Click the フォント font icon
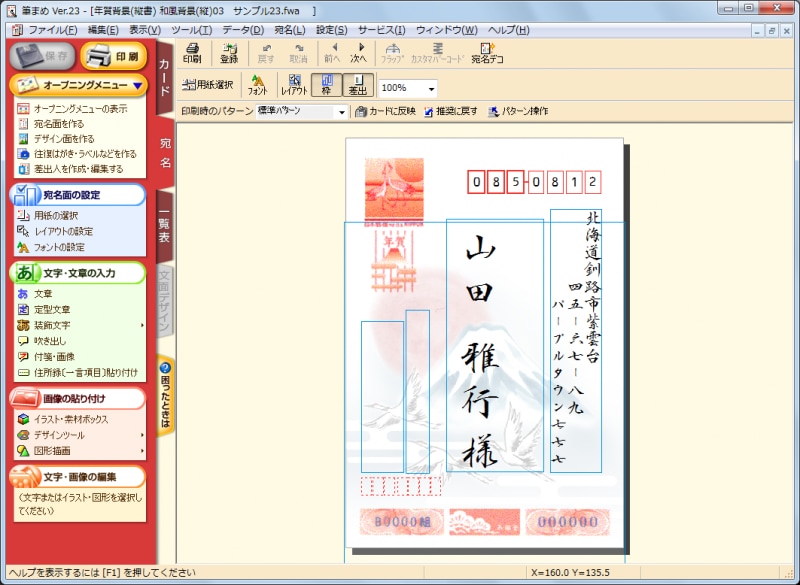 (x=257, y=85)
